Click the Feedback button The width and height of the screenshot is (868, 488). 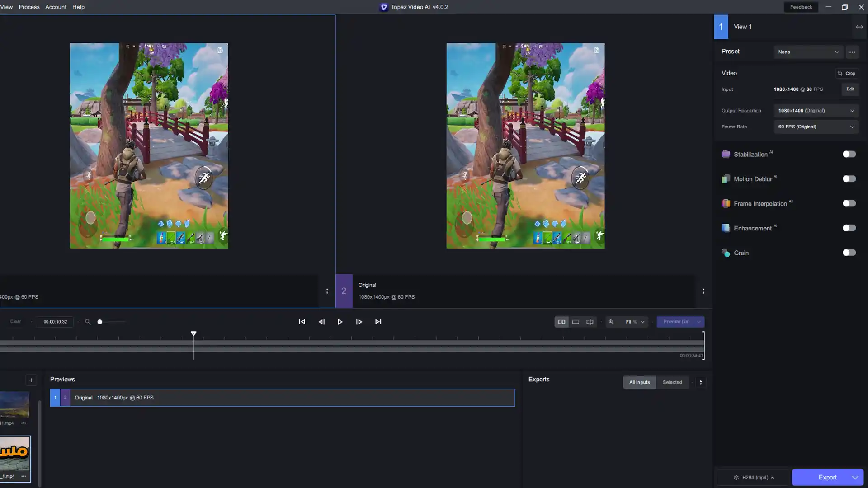[801, 7]
